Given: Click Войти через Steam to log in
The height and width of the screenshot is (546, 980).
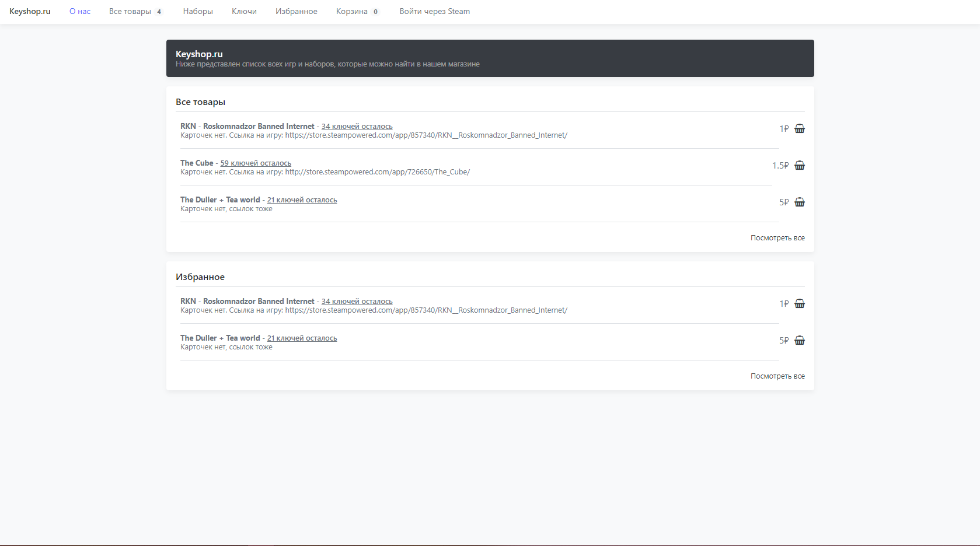Looking at the screenshot, I should pyautogui.click(x=434, y=12).
